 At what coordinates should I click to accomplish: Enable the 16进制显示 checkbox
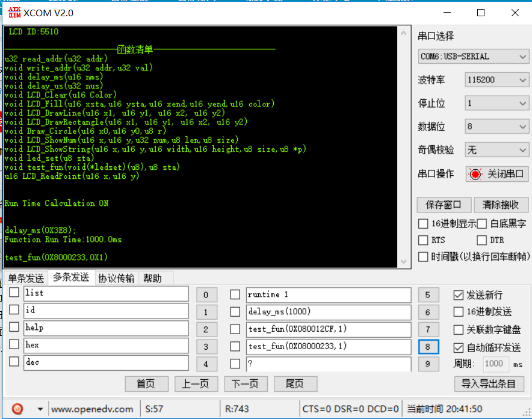pos(423,223)
